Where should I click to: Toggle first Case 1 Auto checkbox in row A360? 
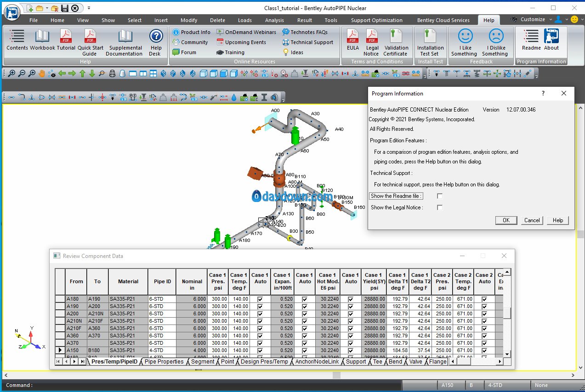[260, 336]
